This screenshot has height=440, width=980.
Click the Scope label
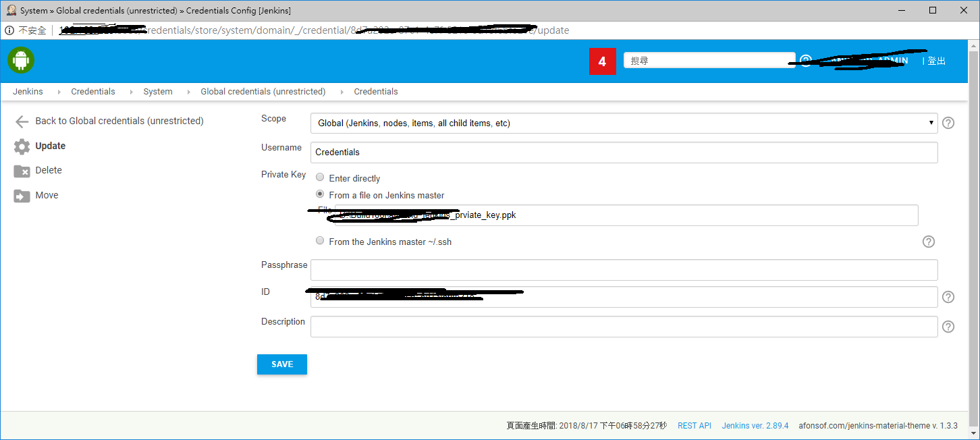(273, 118)
